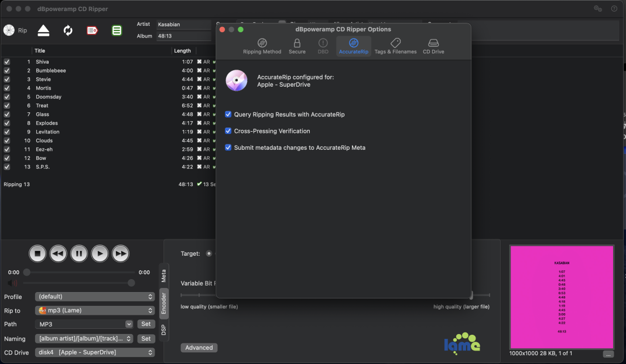626x364 pixels.
Task: Click the Refresh metadata icon
Action: 68,30
